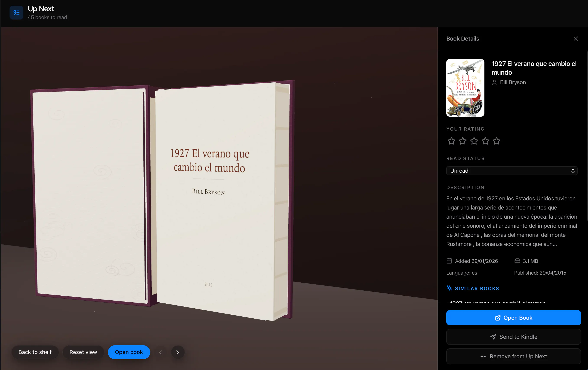This screenshot has width=588, height=370.
Task: Click the '45 books to read' subtitle
Action: coord(47,17)
